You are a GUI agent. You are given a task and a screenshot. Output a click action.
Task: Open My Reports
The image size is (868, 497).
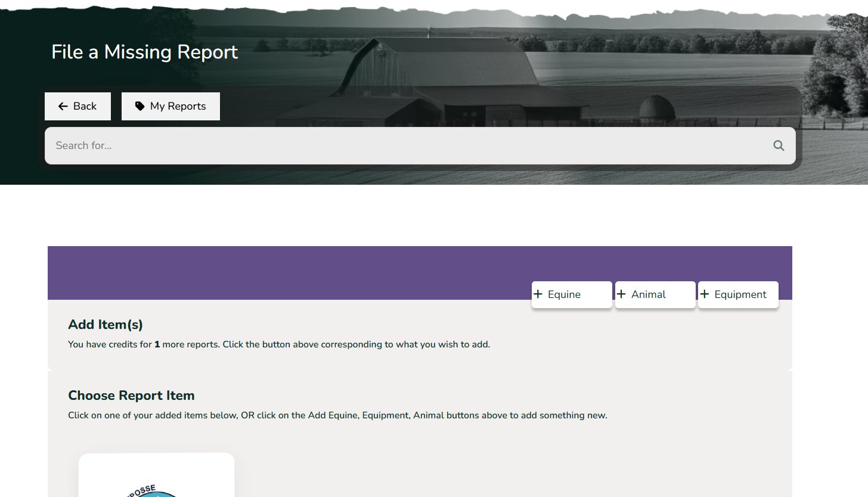[x=170, y=106]
